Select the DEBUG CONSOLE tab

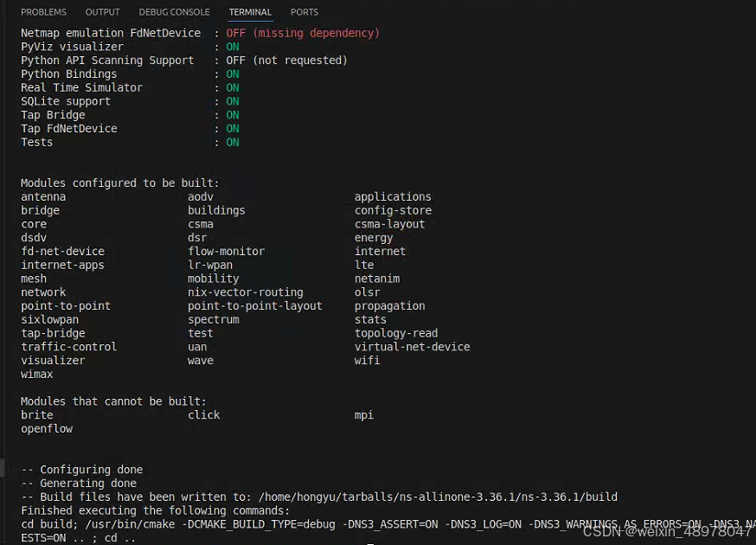click(x=174, y=11)
